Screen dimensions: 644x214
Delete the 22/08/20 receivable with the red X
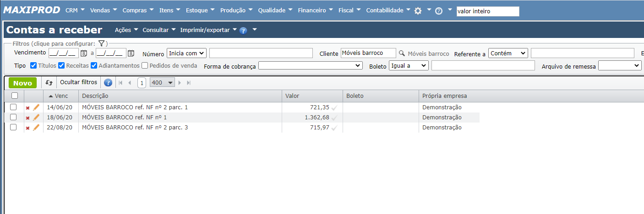(27, 128)
